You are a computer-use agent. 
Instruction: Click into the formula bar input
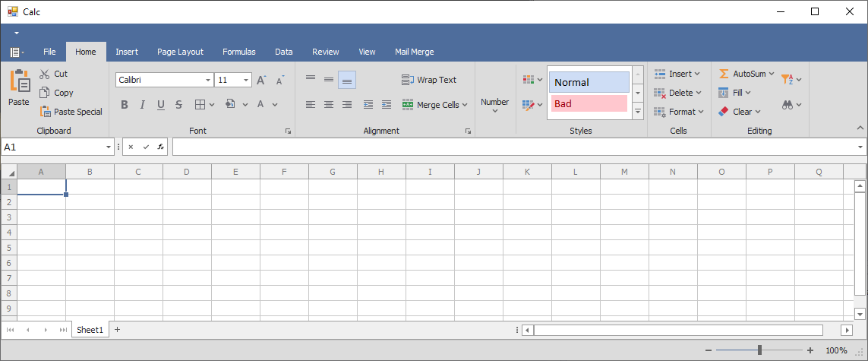[x=513, y=147]
